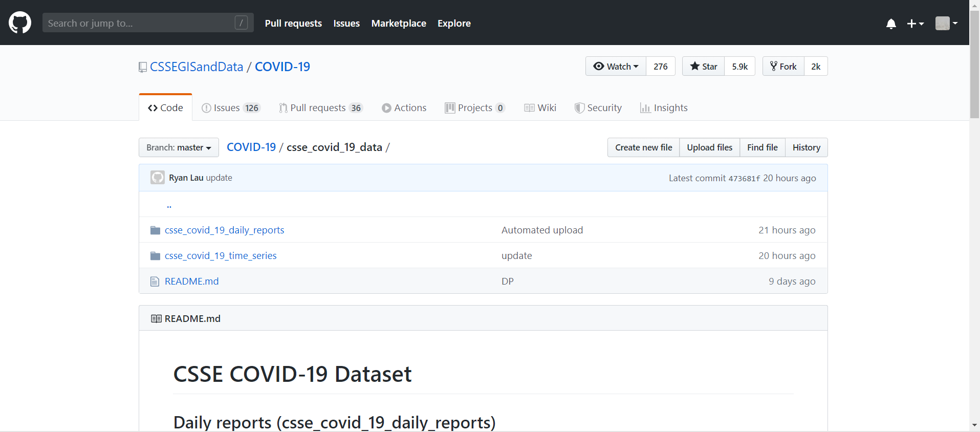The image size is (980, 432).
Task: Click the scrollbar down arrow
Action: click(x=974, y=425)
